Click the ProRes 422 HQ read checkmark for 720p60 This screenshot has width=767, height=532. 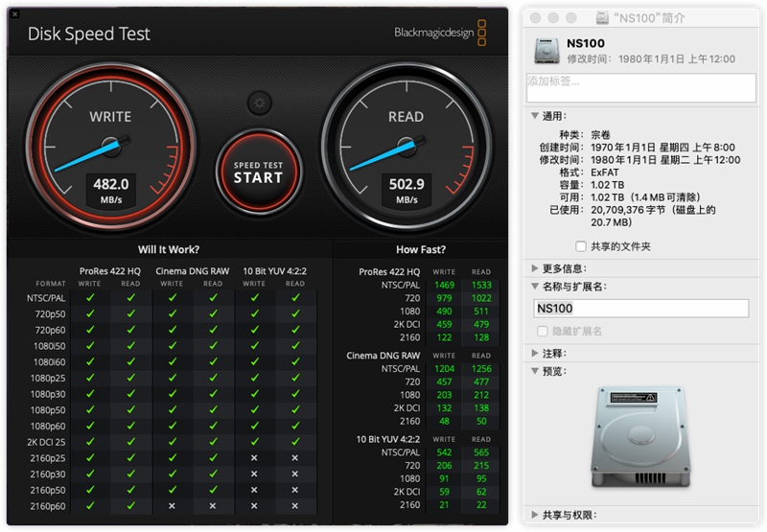pos(131,330)
